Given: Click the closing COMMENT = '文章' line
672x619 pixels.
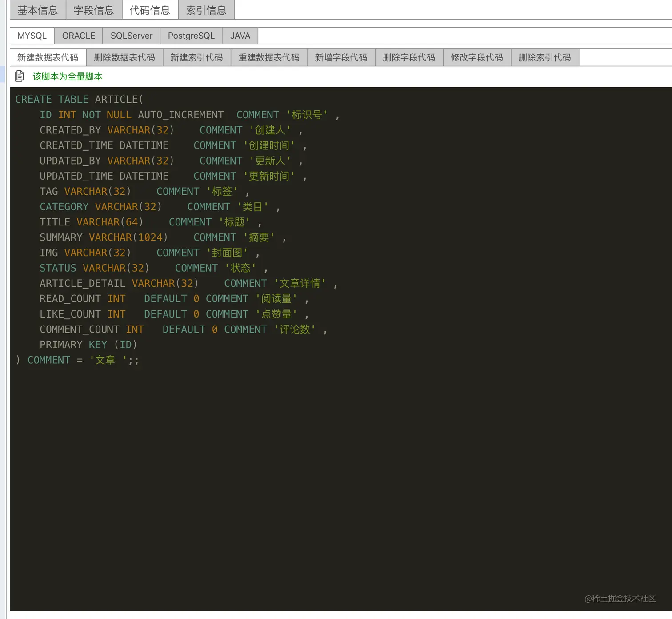Looking at the screenshot, I should 77,360.
